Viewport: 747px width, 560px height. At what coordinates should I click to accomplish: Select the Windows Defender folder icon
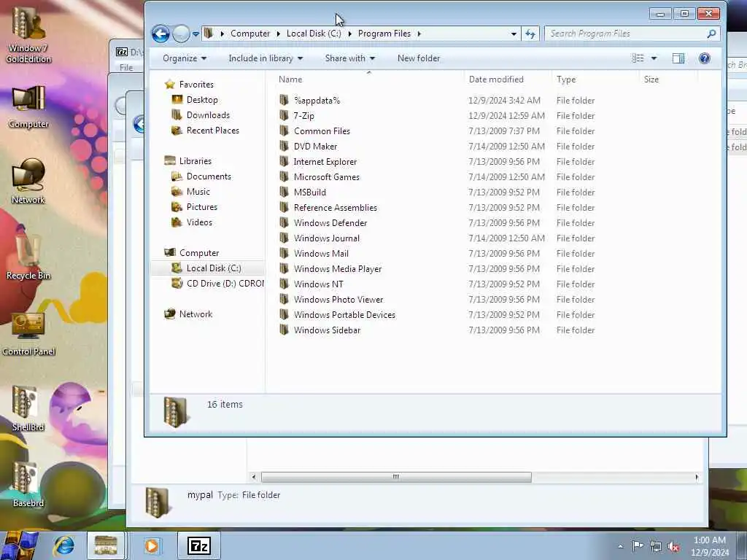coord(284,222)
